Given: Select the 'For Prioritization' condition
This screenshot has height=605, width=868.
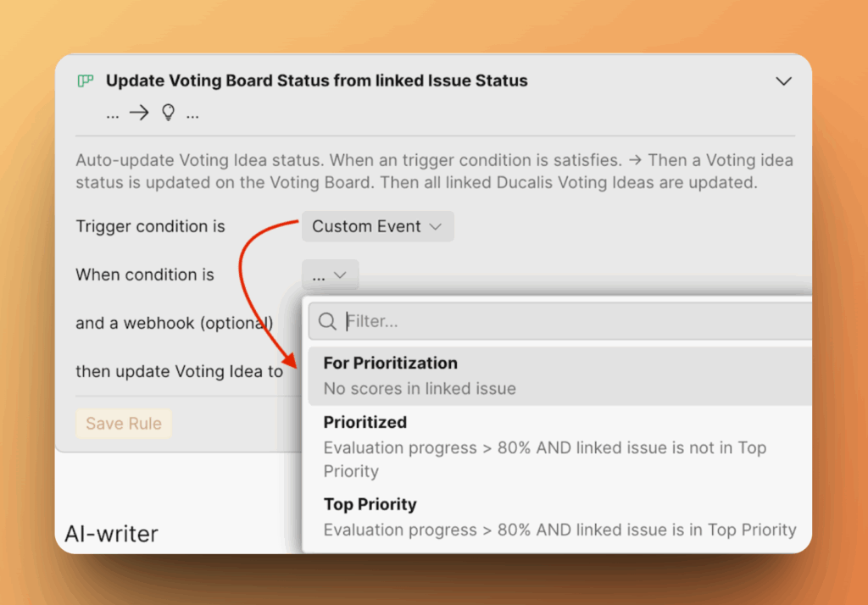Looking at the screenshot, I should 391,363.
